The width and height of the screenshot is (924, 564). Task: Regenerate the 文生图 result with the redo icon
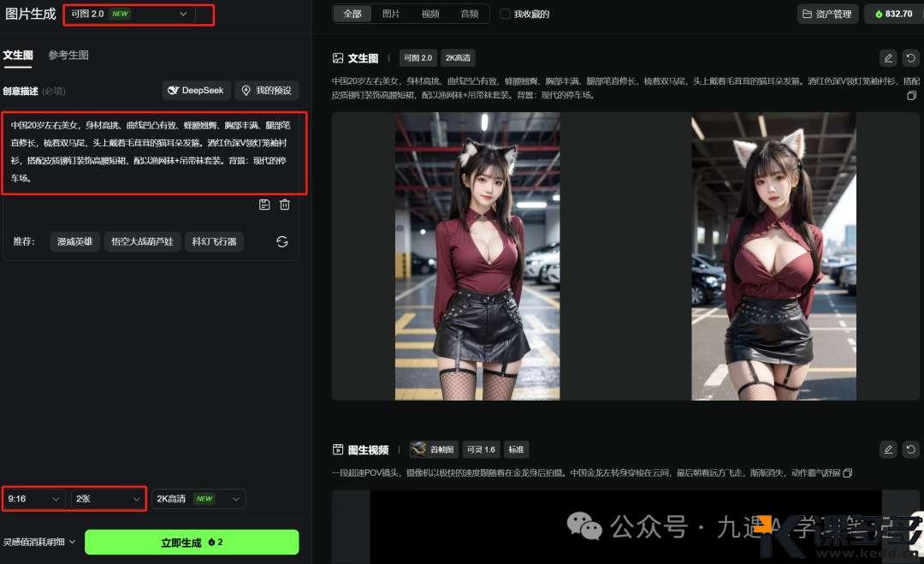(x=911, y=58)
